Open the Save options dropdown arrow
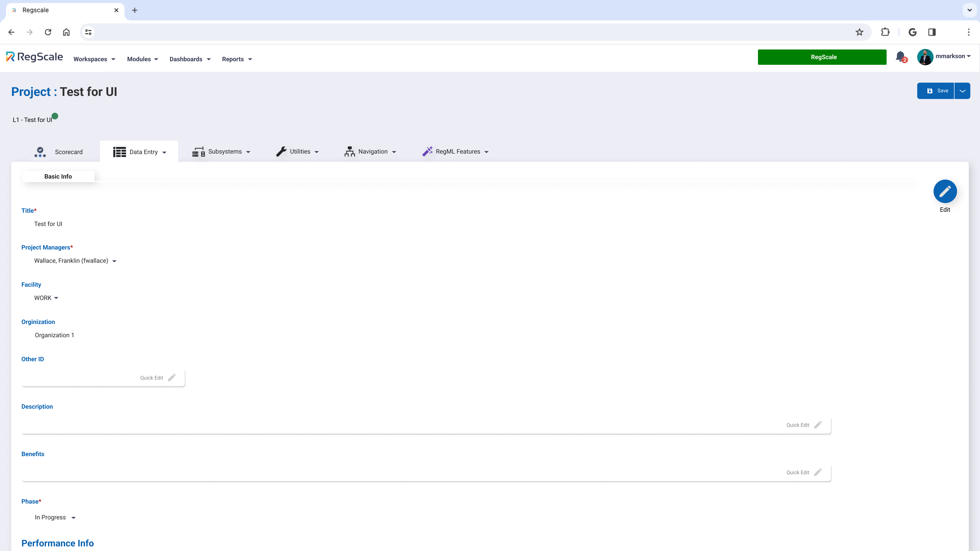This screenshot has width=980, height=551. 962,91
